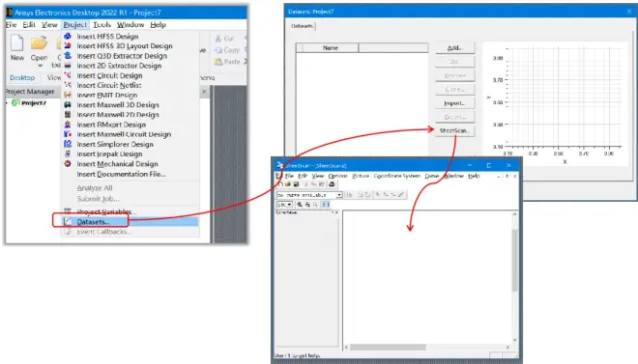Close the Project Manager panel

tap(204, 92)
